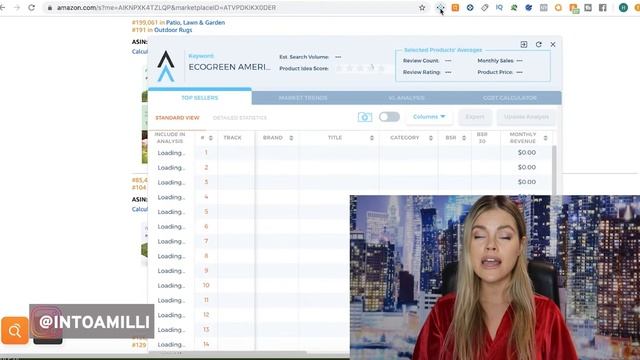640x360 pixels.
Task: Click the browser reload page icon
Action: [x=31, y=7]
